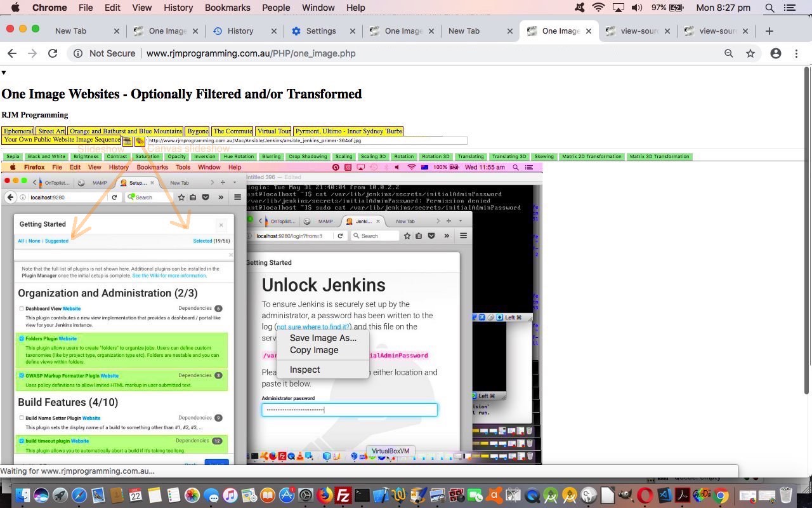Open Trash in the Dock
This screenshot has height=508, width=812.
pos(786,495)
